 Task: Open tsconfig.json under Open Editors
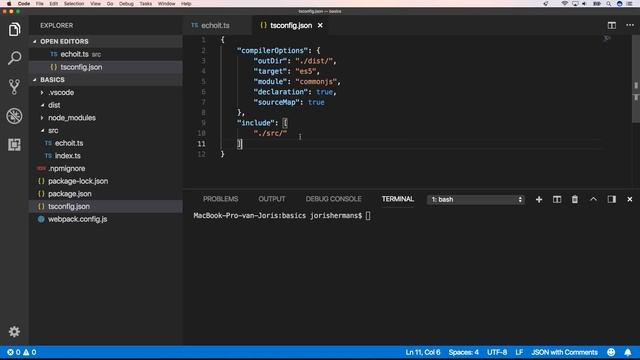(x=106, y=67)
